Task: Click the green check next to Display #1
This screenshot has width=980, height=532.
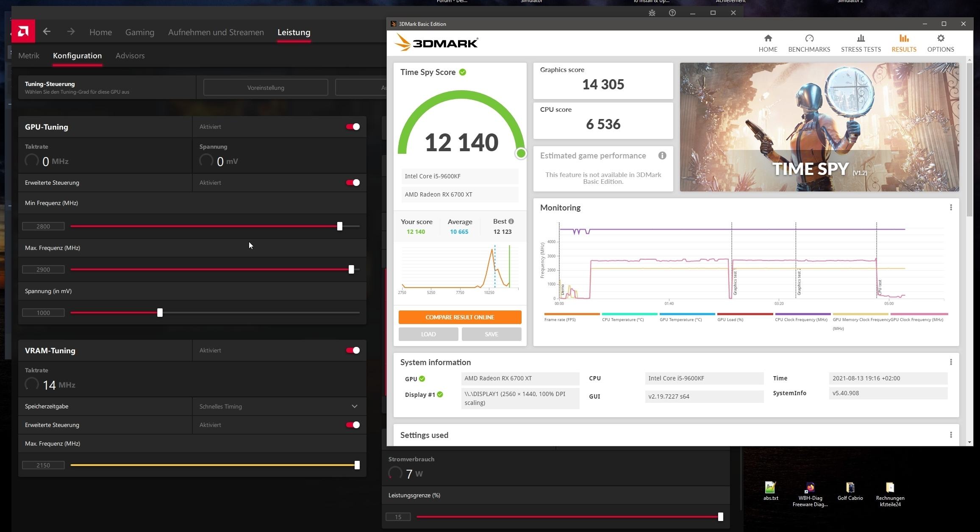Action: [x=440, y=394]
